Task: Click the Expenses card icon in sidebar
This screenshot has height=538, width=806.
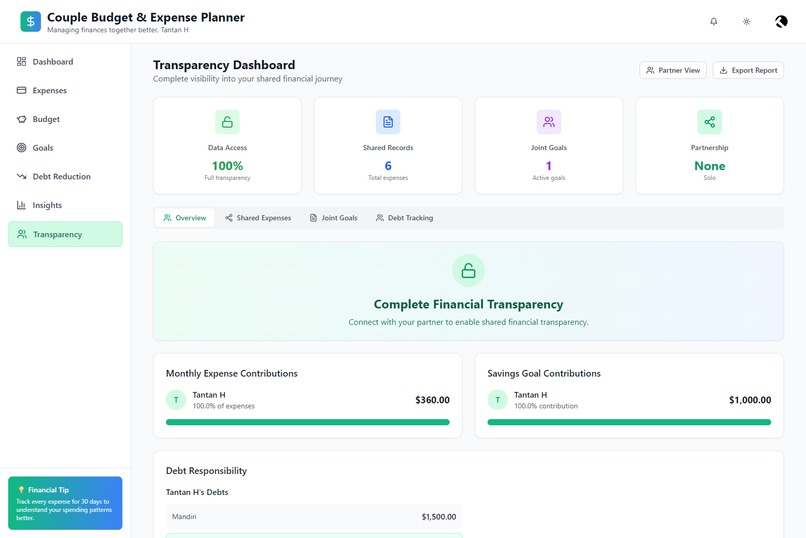Action: (21, 90)
